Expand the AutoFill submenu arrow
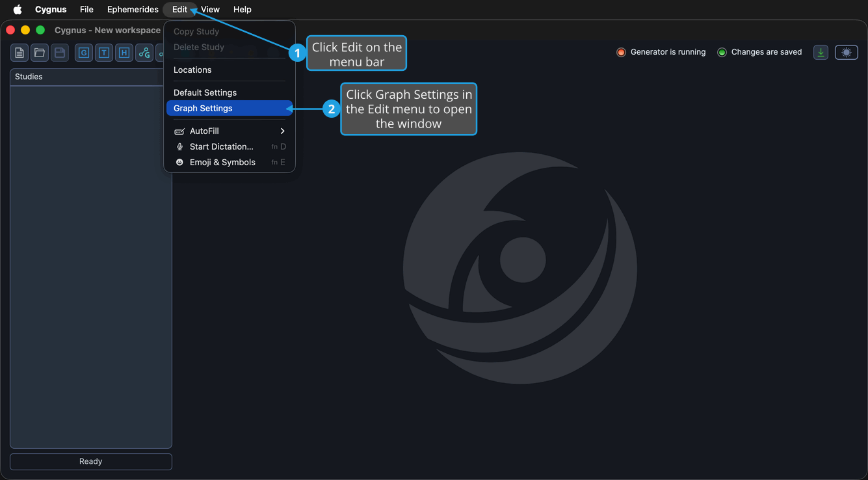 click(282, 131)
